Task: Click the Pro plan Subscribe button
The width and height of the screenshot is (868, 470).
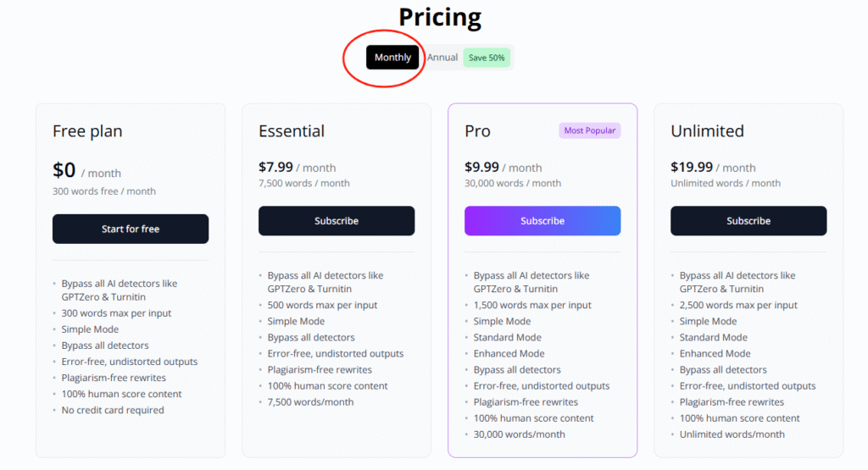Action: [x=542, y=221]
